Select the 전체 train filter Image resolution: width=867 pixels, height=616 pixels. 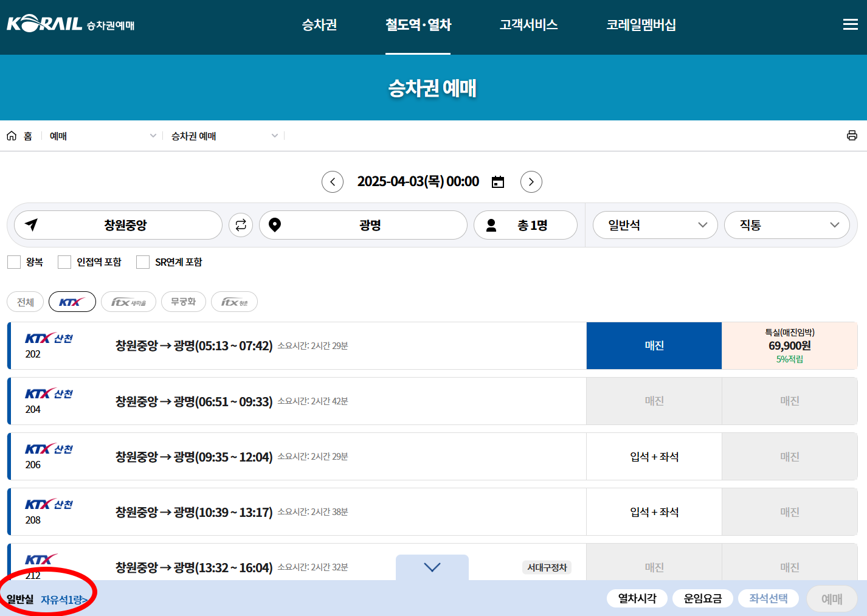click(x=25, y=302)
